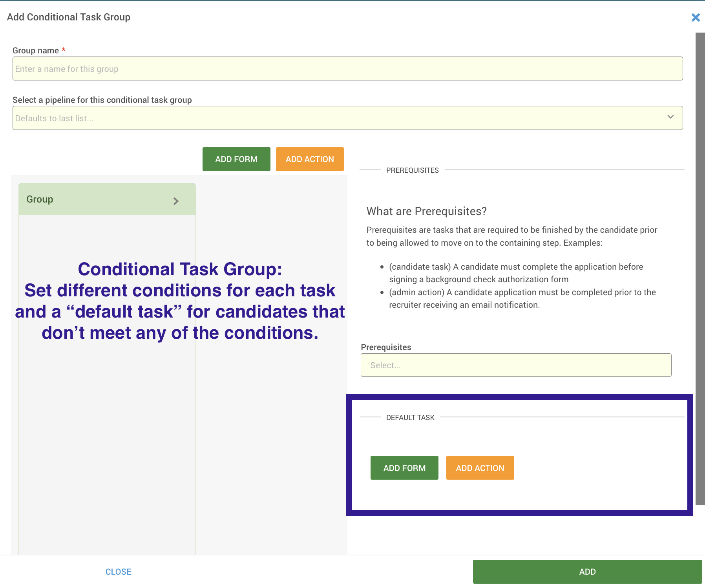The image size is (705, 588).
Task: Expand the Group row chevron
Action: point(176,201)
